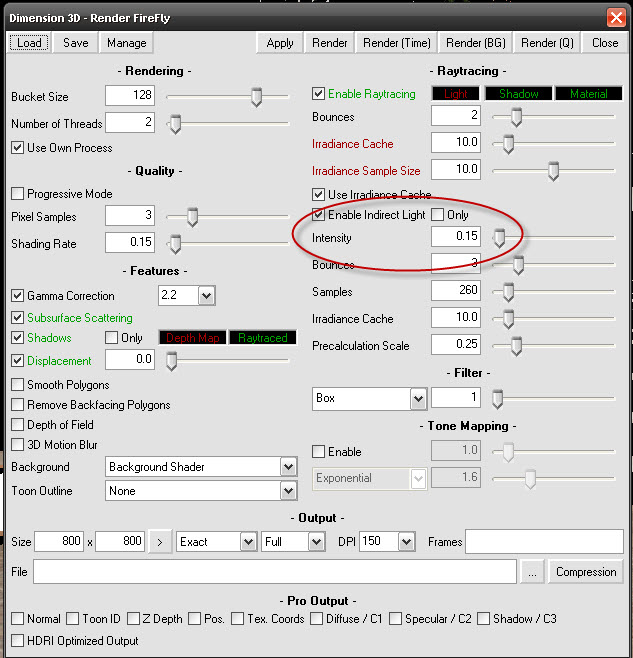Enable Smooth Polygons
Viewport: 633px width, 658px height.
[17, 384]
